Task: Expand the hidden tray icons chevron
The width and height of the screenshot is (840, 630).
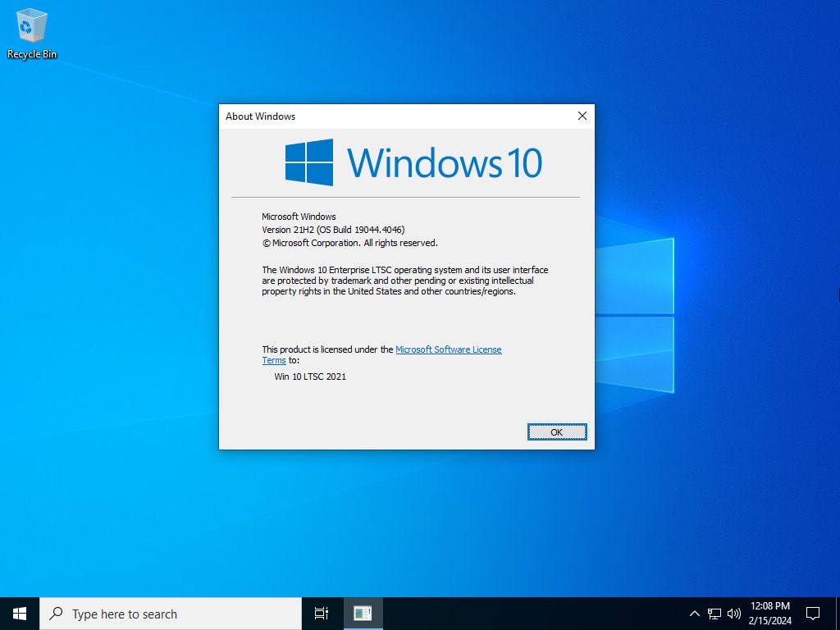Action: coord(695,614)
